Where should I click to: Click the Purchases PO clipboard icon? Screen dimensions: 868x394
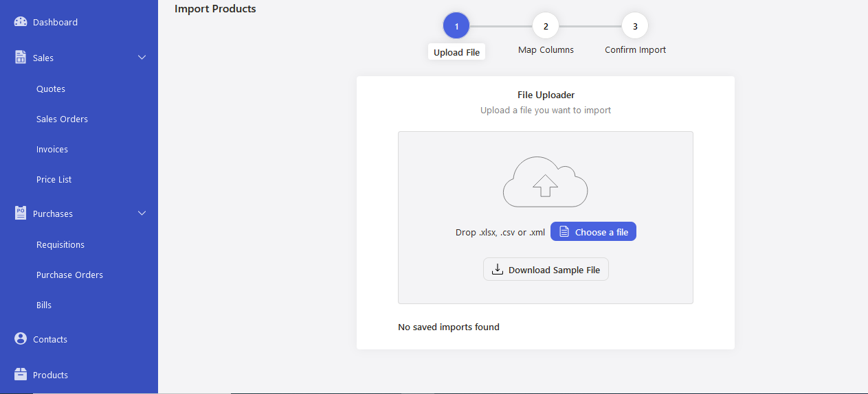(21, 213)
